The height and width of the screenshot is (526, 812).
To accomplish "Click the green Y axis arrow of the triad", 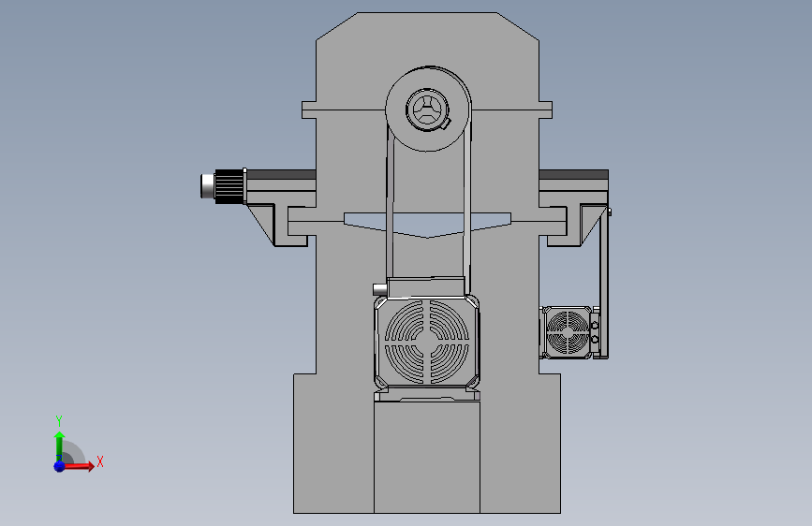I will (x=59, y=446).
